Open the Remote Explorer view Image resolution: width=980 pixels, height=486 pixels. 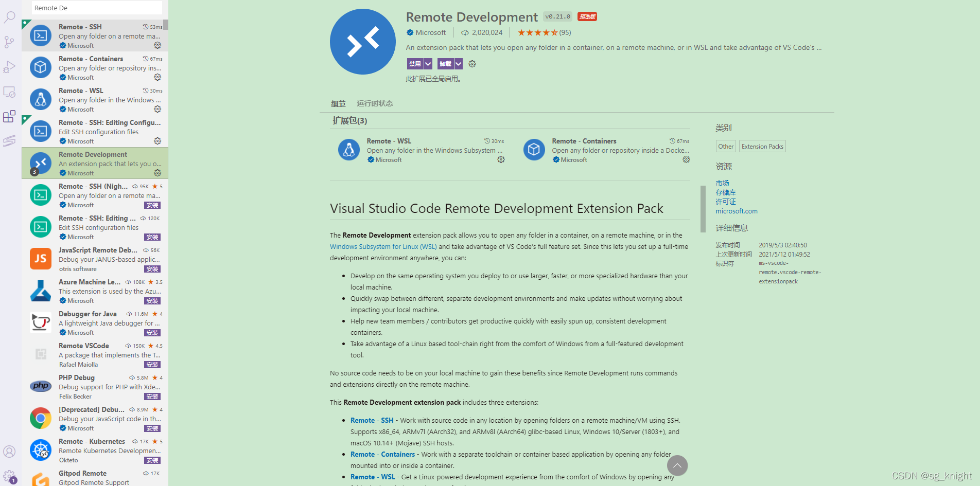pos(9,92)
